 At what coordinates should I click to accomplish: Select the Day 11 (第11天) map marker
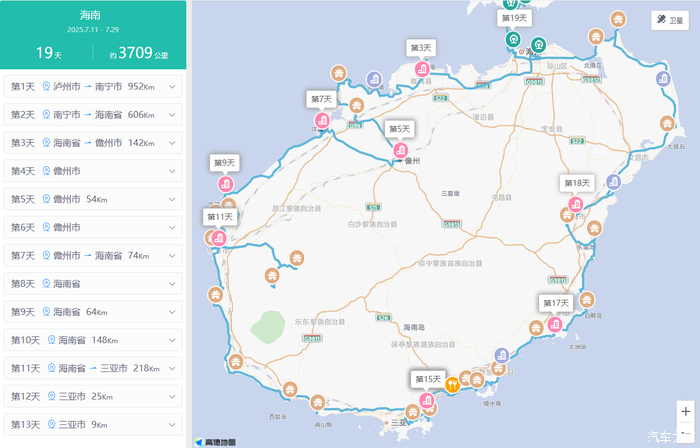coord(218,238)
